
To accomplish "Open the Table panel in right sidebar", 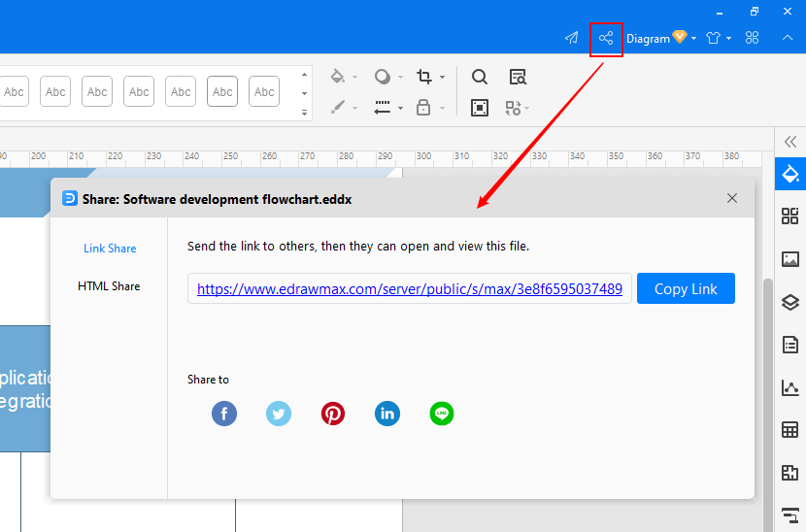I will 790,430.
